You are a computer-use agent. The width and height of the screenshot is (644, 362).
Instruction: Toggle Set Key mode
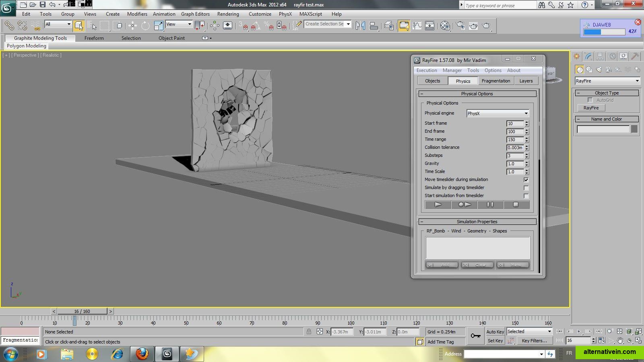click(495, 341)
